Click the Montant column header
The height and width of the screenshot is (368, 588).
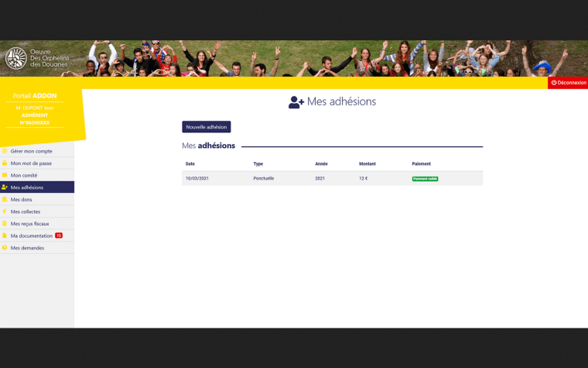367,164
